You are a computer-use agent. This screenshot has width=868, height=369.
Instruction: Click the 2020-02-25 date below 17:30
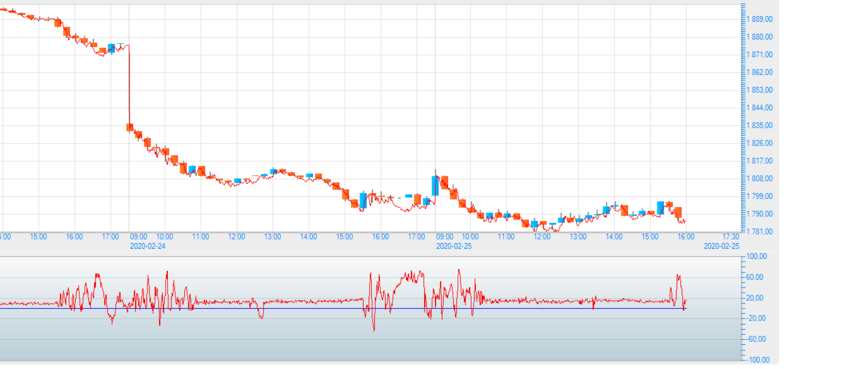tap(721, 246)
